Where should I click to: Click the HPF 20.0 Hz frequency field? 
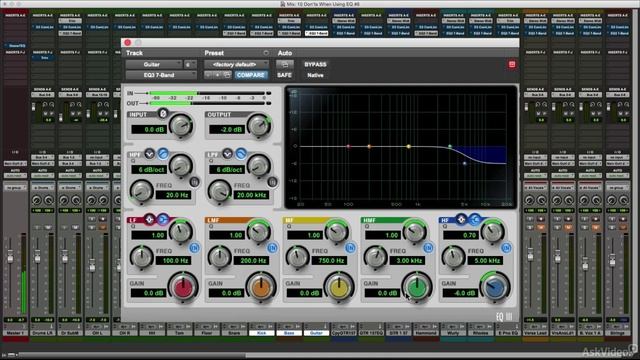(173, 195)
